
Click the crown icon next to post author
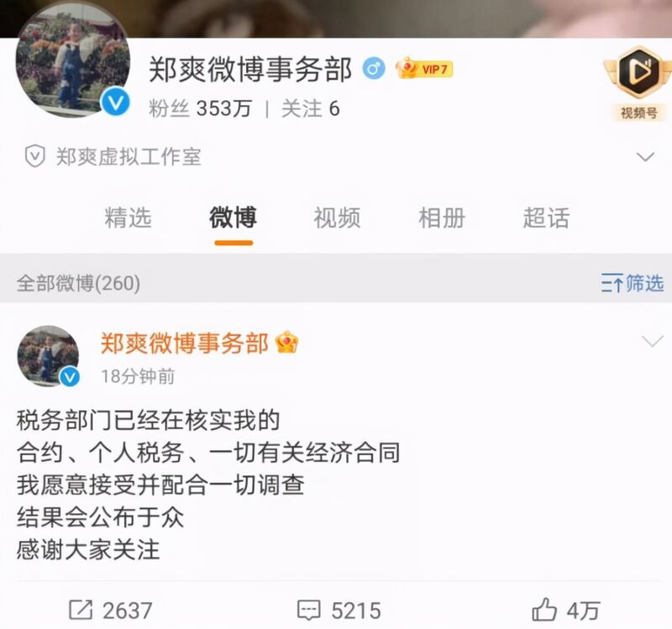287,343
